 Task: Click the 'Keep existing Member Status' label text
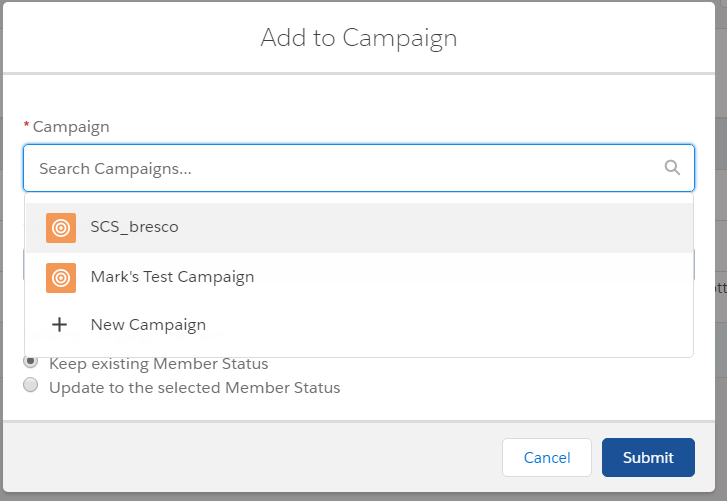tap(159, 364)
